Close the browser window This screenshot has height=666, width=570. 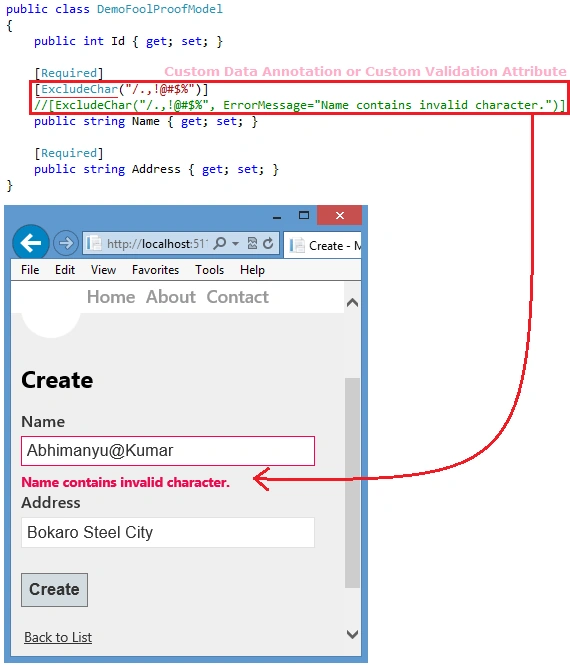pos(339,215)
